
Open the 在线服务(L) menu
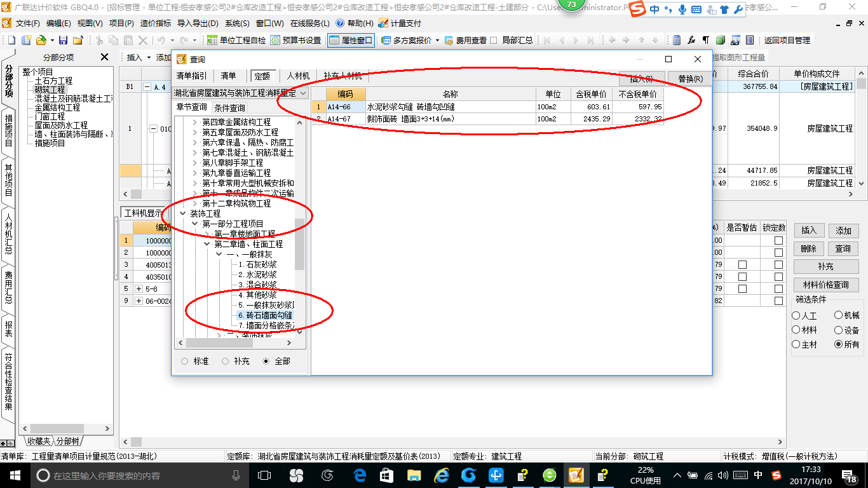click(x=310, y=23)
